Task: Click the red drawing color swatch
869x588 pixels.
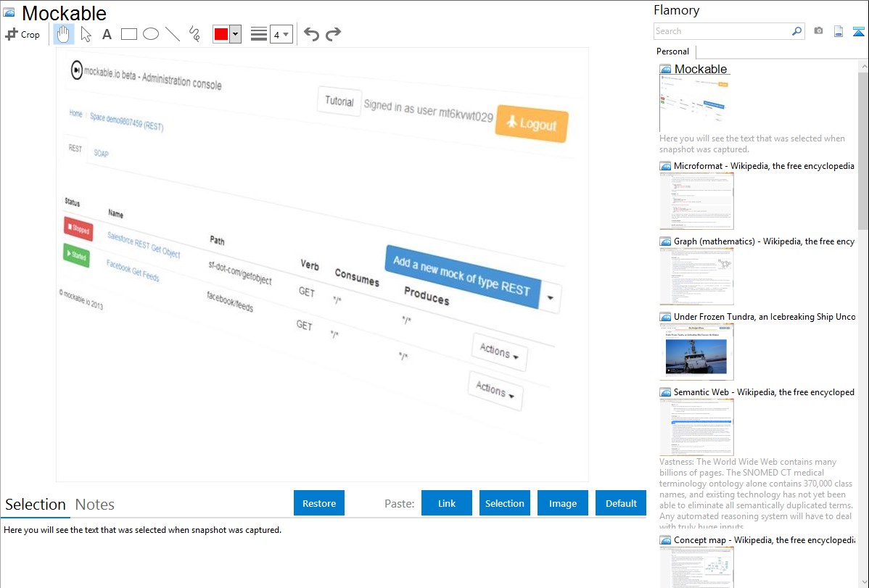Action: [x=221, y=34]
